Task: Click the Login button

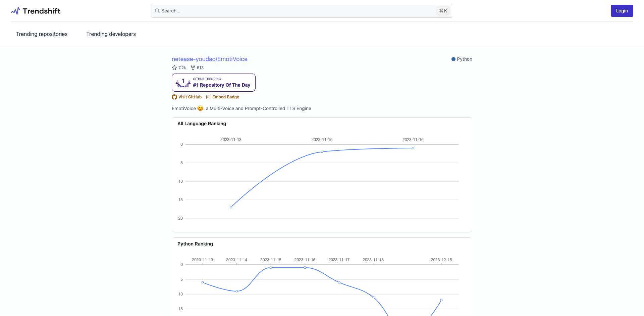Action: point(622,11)
